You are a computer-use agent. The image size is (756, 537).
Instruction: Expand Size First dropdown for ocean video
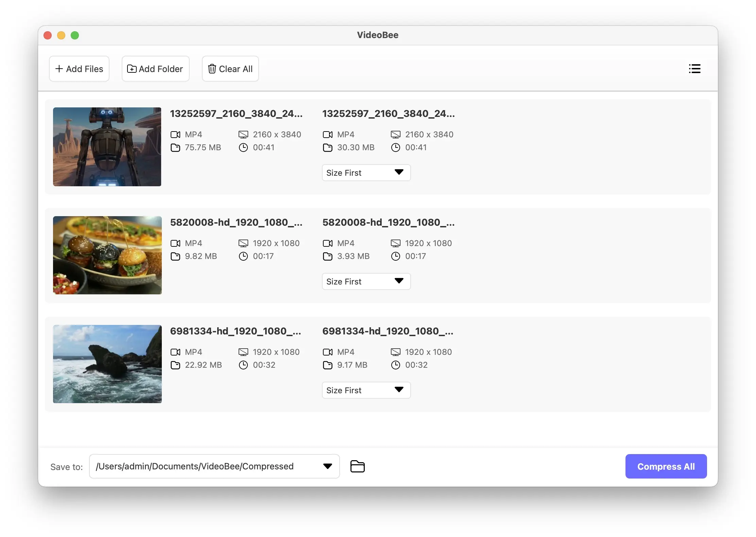point(366,390)
